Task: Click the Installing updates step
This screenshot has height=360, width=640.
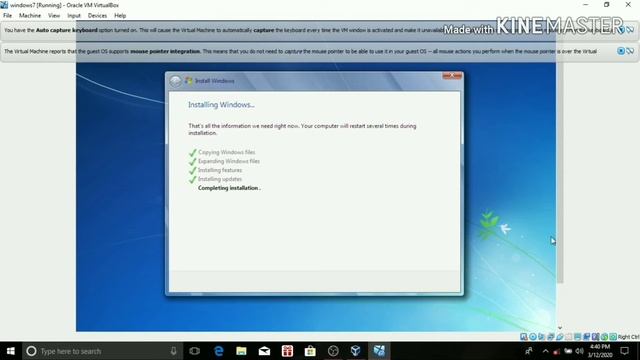Action: [x=220, y=179]
